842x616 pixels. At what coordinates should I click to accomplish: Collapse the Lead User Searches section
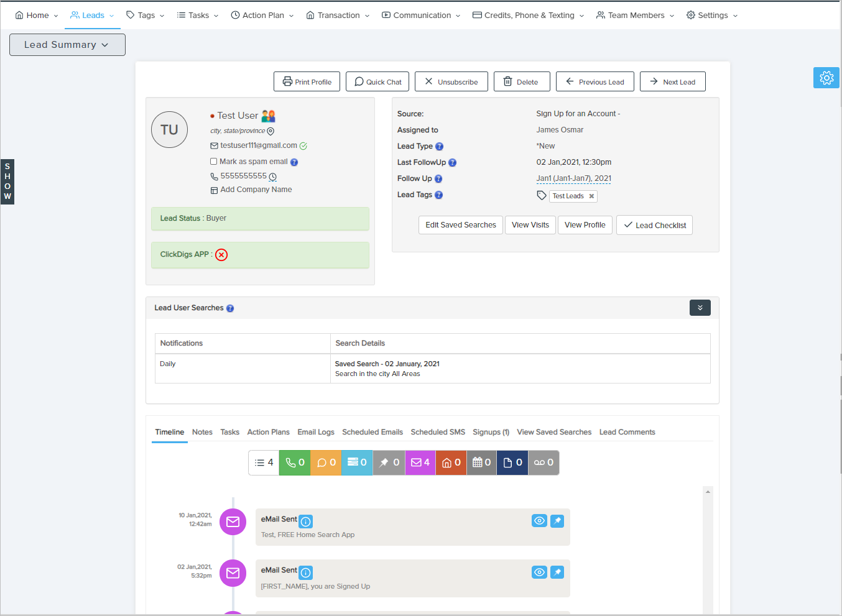click(x=700, y=308)
